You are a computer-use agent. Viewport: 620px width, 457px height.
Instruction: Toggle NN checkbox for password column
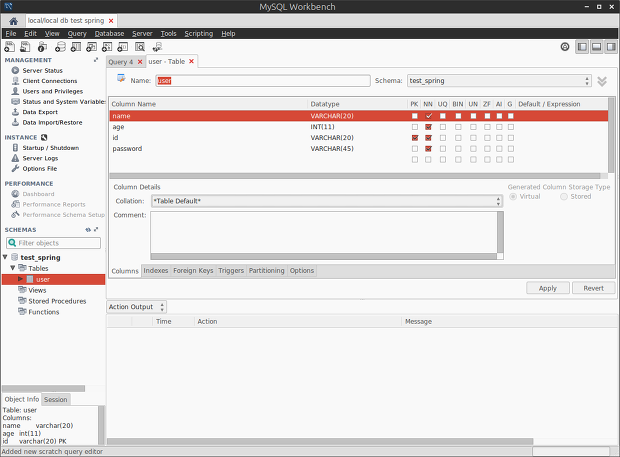tap(428, 149)
